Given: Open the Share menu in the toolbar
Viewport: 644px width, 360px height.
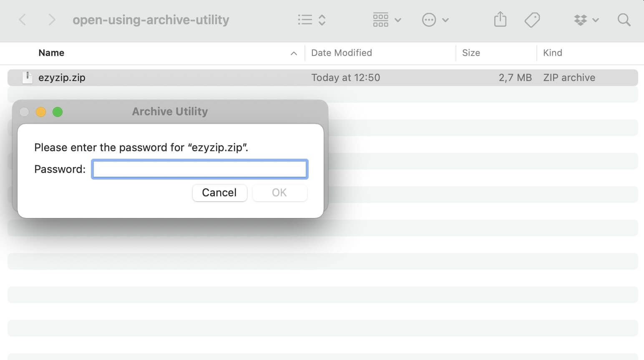Looking at the screenshot, I should (500, 19).
